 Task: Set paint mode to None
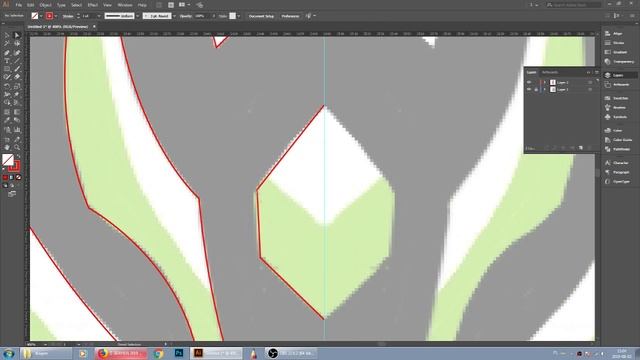click(x=18, y=178)
